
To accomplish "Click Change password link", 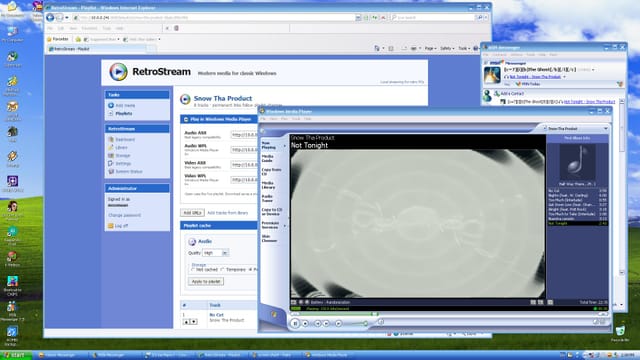I will coord(124,215).
